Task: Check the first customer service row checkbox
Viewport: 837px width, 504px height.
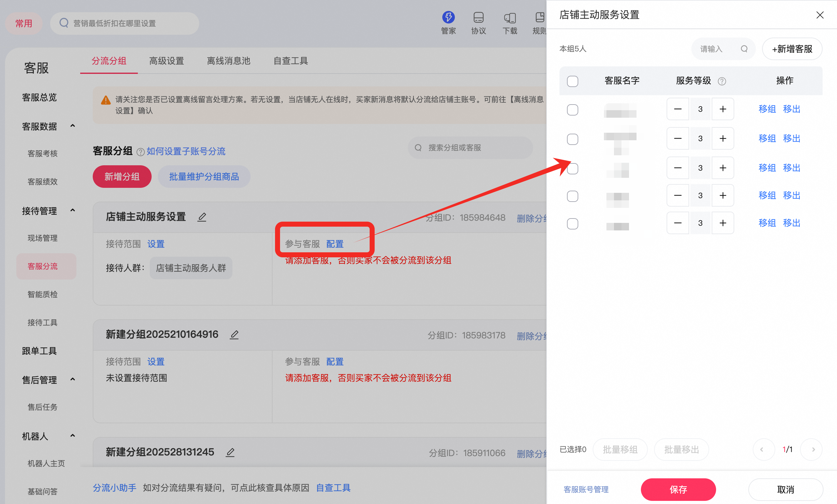Action: pyautogui.click(x=572, y=109)
